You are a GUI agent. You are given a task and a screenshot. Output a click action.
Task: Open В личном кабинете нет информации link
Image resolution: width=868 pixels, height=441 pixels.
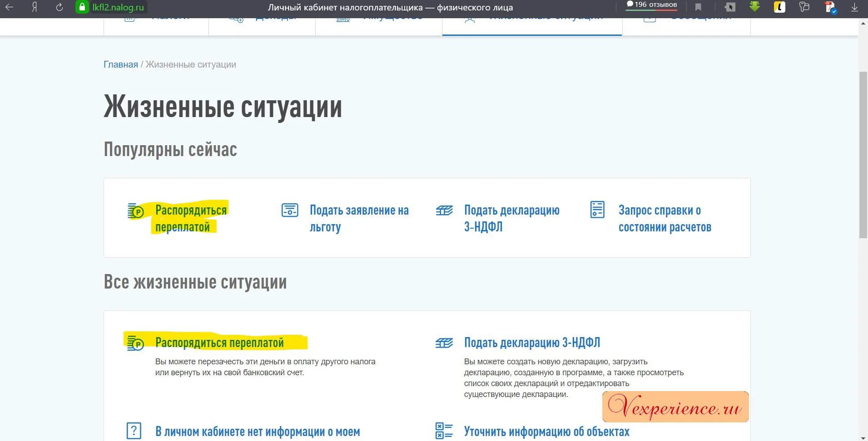tap(258, 431)
